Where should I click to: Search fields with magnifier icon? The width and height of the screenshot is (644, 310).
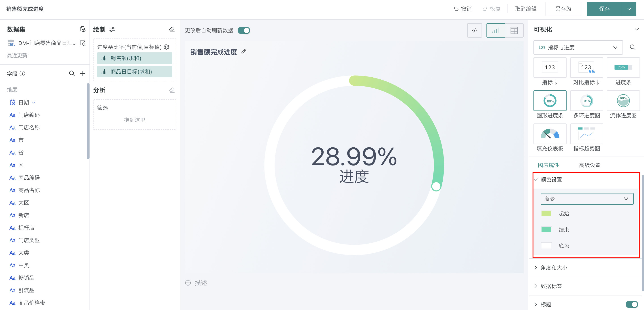click(x=72, y=73)
